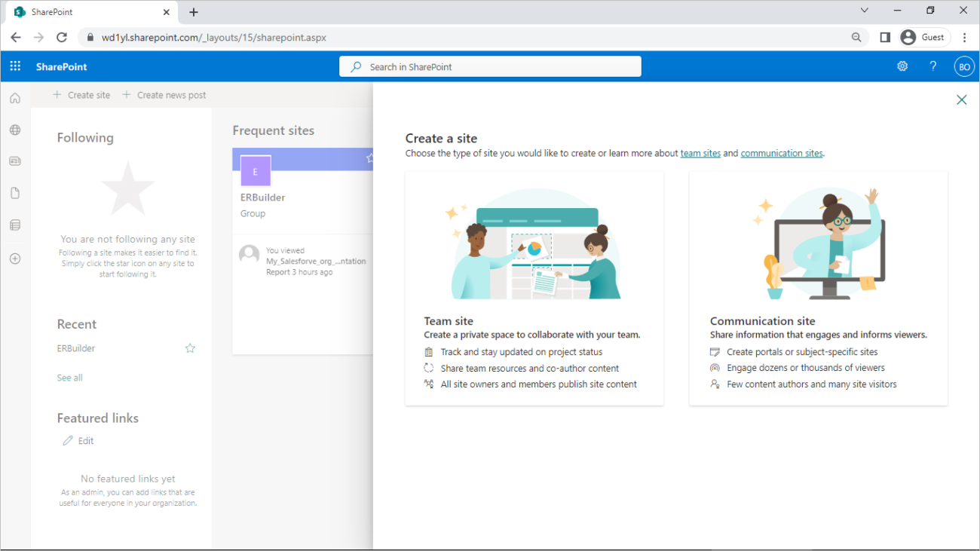This screenshot has width=980, height=551.
Task: Star ERBuilder to follow it under Recent
Action: click(x=190, y=347)
